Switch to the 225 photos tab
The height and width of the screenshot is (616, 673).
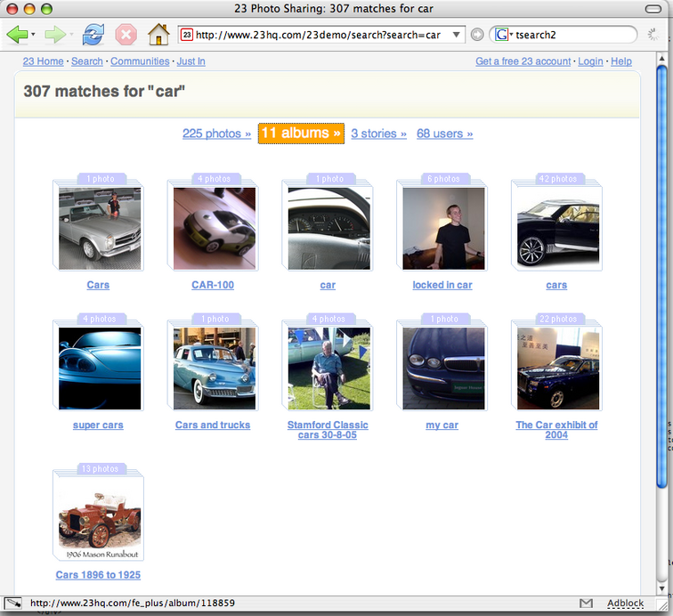coord(216,134)
